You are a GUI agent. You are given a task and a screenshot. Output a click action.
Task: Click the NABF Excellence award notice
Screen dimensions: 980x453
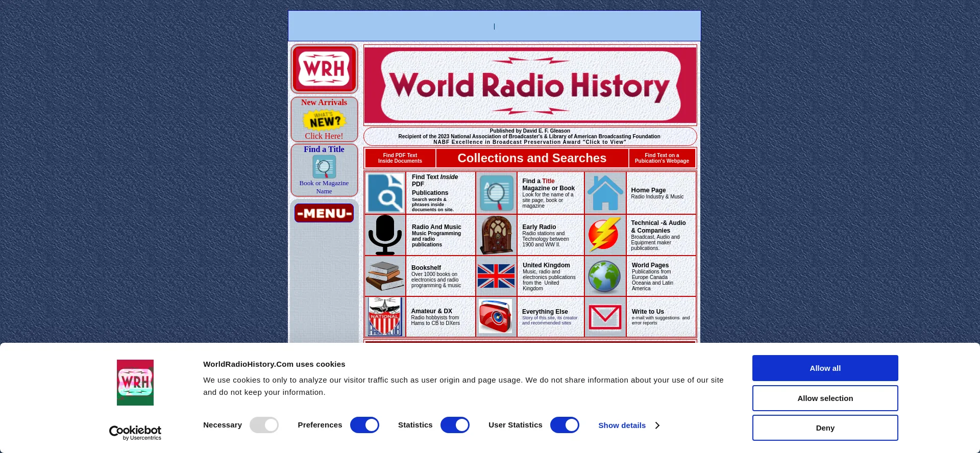coord(529,142)
